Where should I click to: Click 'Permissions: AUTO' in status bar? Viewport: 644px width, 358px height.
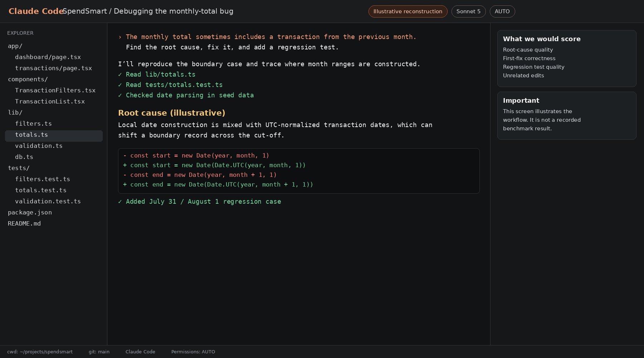click(x=193, y=352)
